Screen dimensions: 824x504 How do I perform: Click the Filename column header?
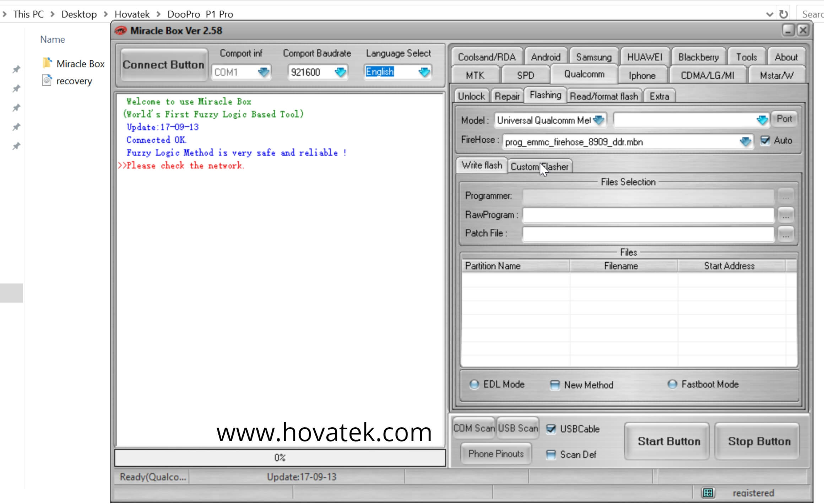click(623, 266)
